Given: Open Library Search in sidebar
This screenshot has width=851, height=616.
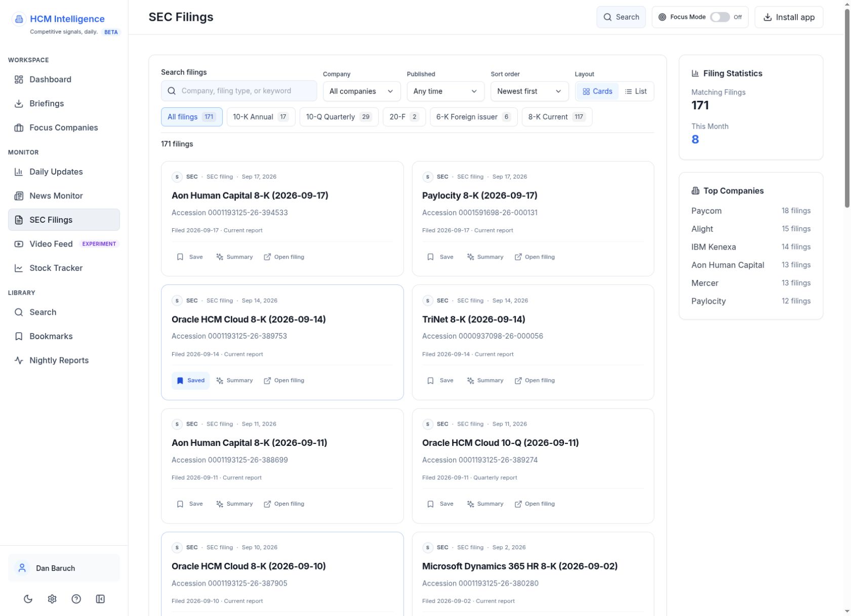Looking at the screenshot, I should [x=64, y=312].
